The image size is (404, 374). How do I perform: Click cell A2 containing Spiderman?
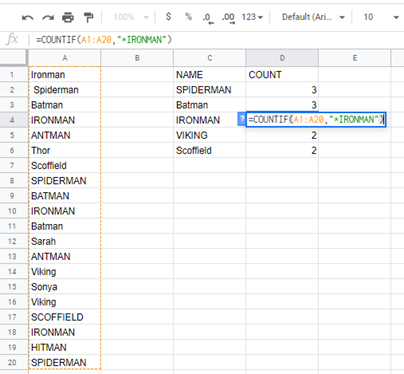65,90
